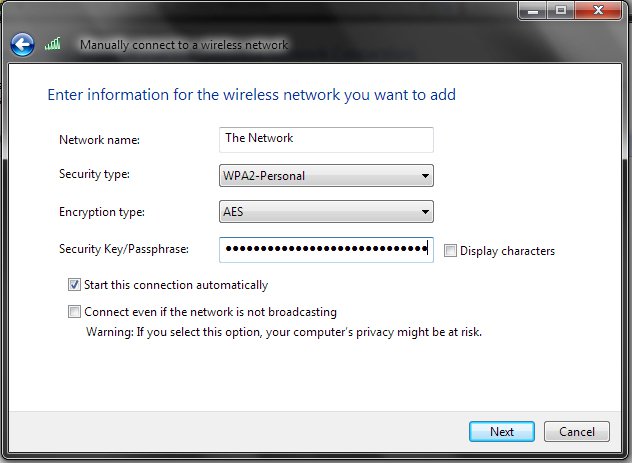Screen dimensions: 632x463
Task: Click into the Network name field
Action: point(326,140)
